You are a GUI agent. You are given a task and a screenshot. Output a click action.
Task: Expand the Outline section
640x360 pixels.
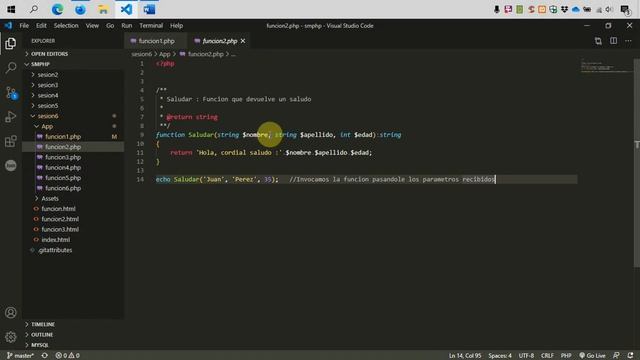pyautogui.click(x=73, y=334)
